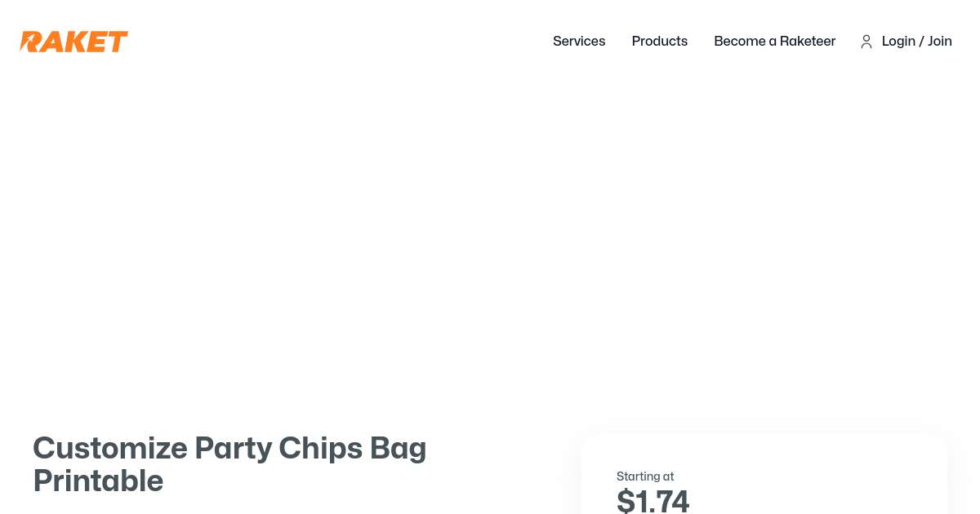The image size is (980, 514).
Task: Open the Raket home page via the orange logo
Action: pos(73,42)
